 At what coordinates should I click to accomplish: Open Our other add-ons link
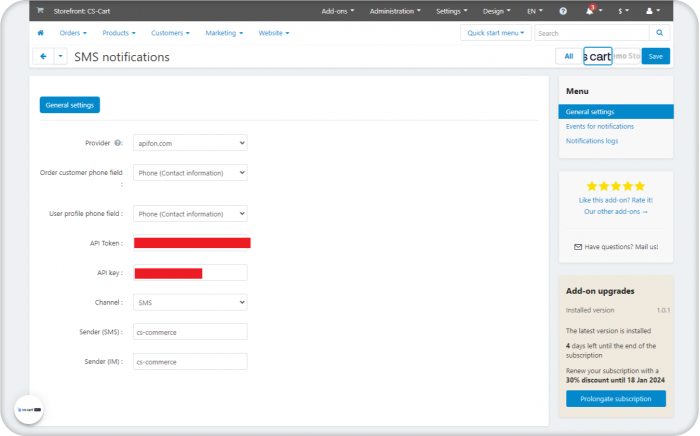(616, 212)
